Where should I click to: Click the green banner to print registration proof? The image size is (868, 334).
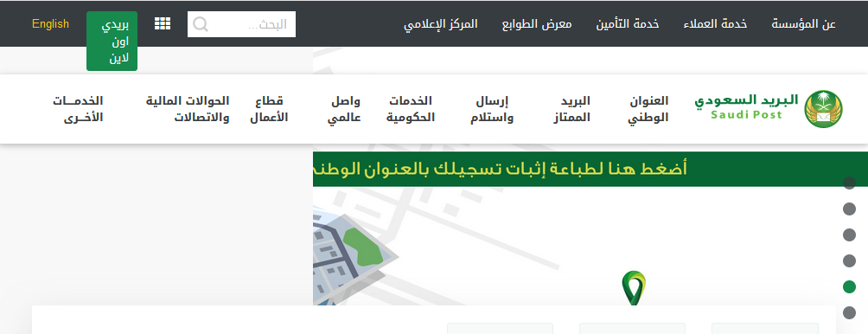point(590,169)
